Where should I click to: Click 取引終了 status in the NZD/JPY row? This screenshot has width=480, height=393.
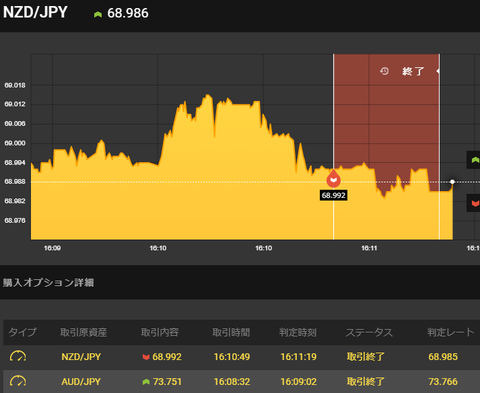pyautogui.click(x=366, y=357)
